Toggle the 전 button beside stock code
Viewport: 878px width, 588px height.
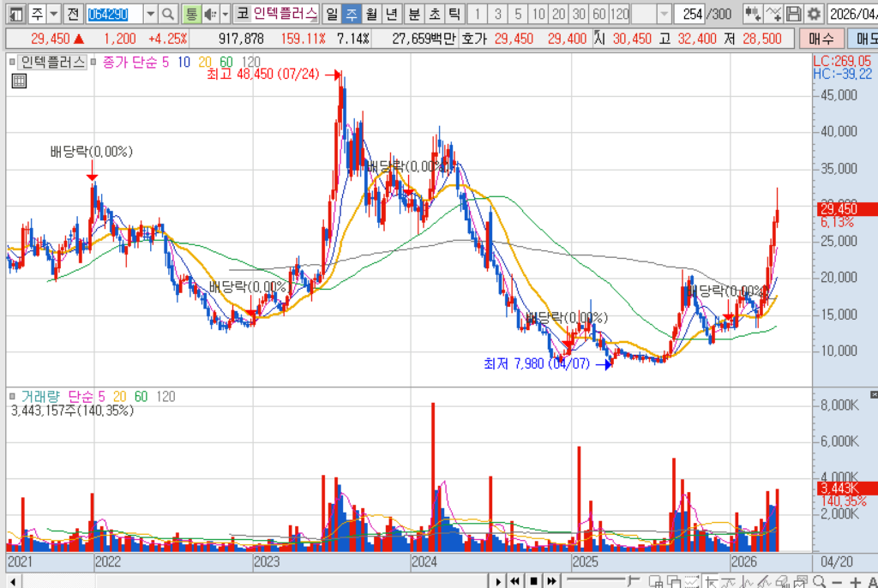click(73, 14)
